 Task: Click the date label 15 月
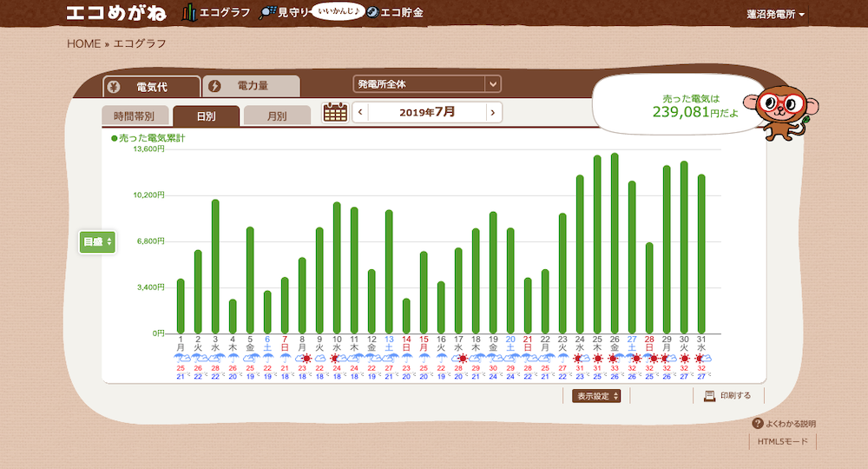[424, 343]
